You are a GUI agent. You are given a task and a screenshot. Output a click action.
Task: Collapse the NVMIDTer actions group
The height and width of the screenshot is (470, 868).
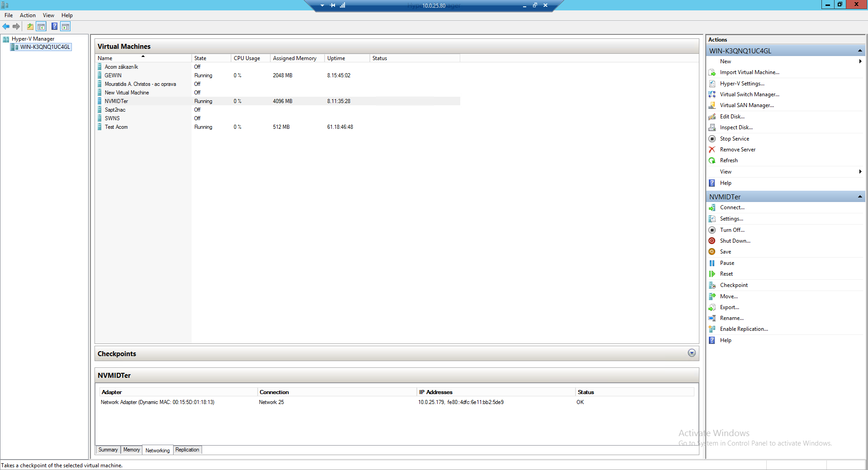pos(860,197)
